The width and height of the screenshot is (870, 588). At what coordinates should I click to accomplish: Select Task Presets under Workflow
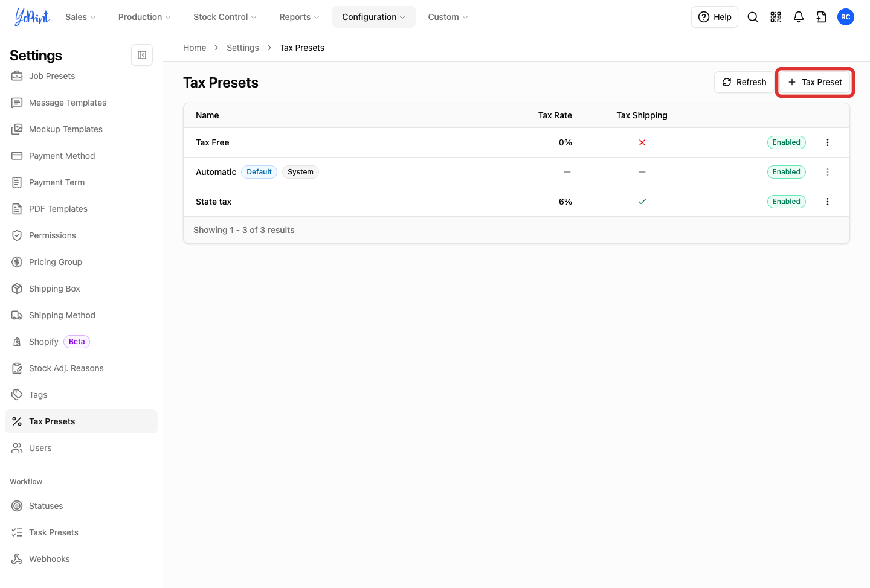click(81, 532)
